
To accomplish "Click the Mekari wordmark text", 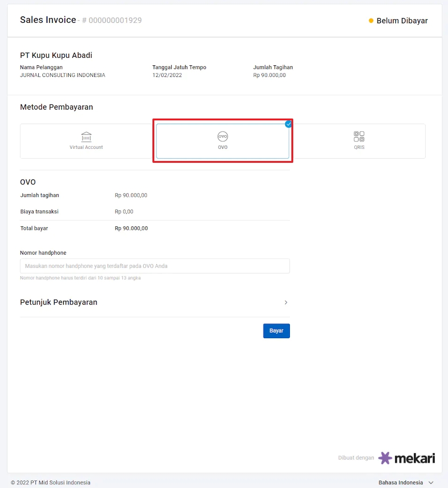I will 414,458.
